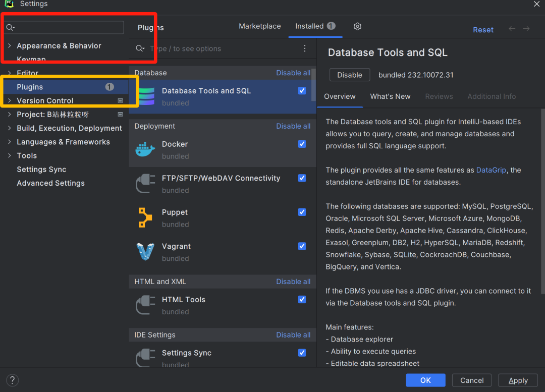Image resolution: width=545 pixels, height=392 pixels.
Task: Click the Disable button for Database Tools
Action: 349,75
